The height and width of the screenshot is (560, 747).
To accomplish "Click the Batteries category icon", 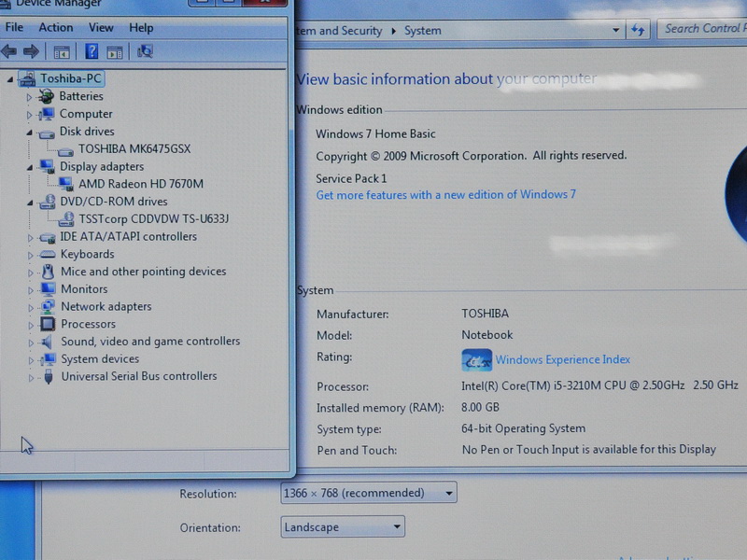I will tap(46, 96).
